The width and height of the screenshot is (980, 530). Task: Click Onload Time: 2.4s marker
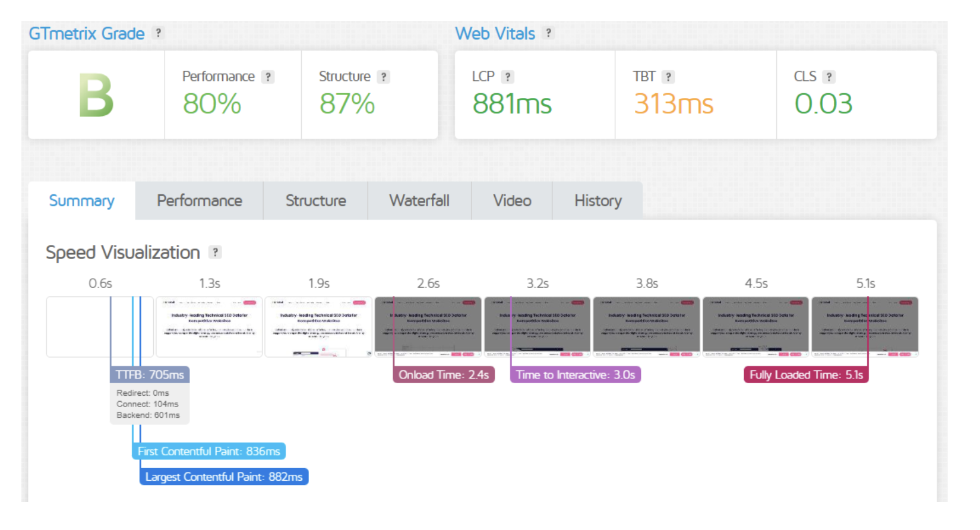pos(444,375)
